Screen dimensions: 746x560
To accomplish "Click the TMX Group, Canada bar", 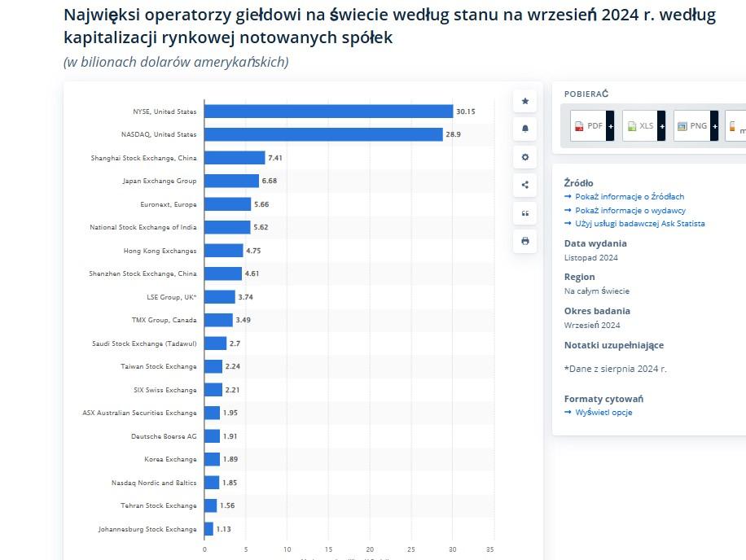I will pos(219,320).
